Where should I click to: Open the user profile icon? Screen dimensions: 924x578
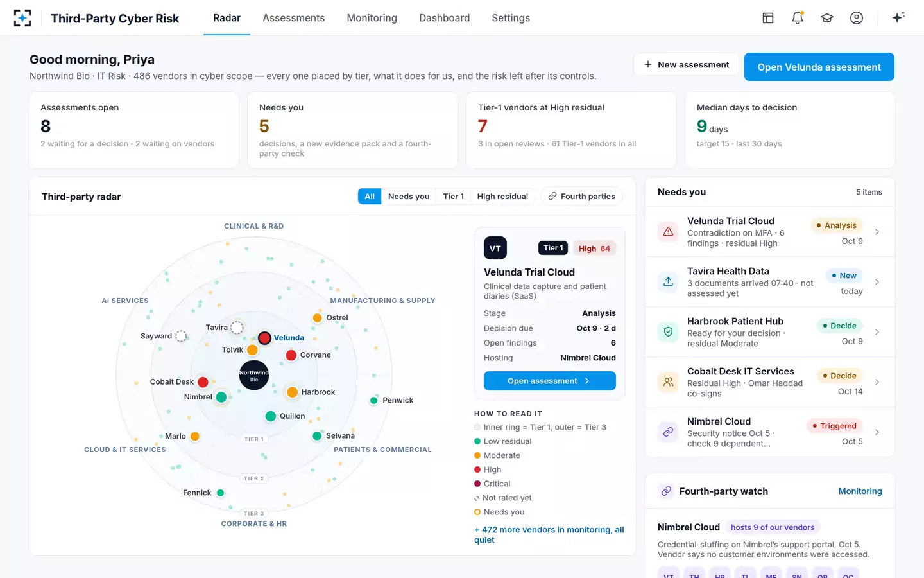(x=857, y=18)
